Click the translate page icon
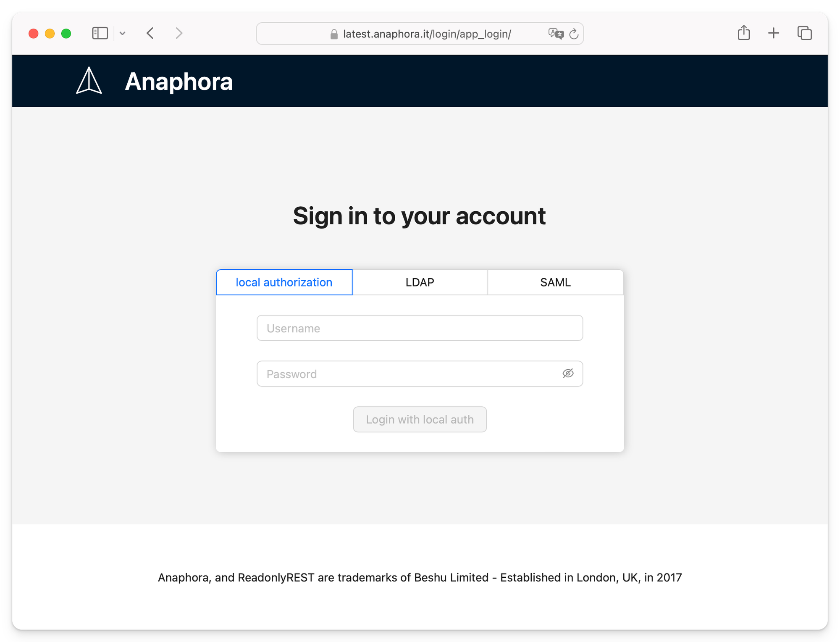The image size is (840, 642). tap(556, 32)
